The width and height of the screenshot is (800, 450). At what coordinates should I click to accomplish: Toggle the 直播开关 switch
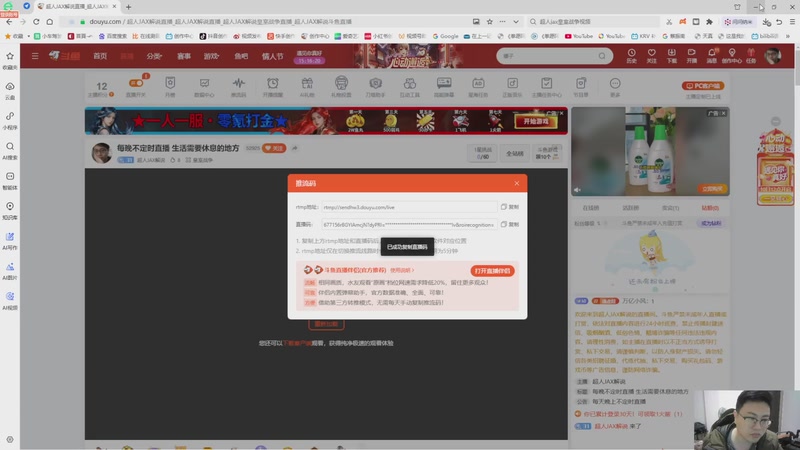136,86
